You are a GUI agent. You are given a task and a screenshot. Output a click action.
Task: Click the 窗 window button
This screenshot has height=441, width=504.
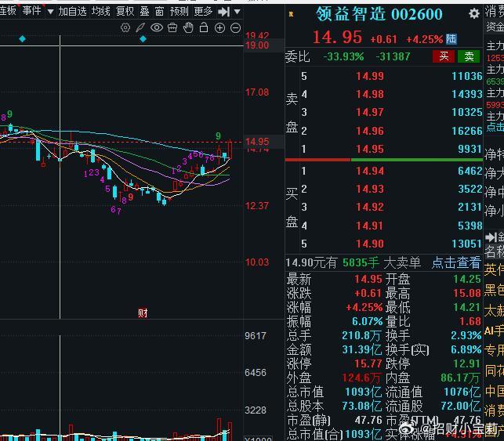pyautogui.click(x=159, y=12)
